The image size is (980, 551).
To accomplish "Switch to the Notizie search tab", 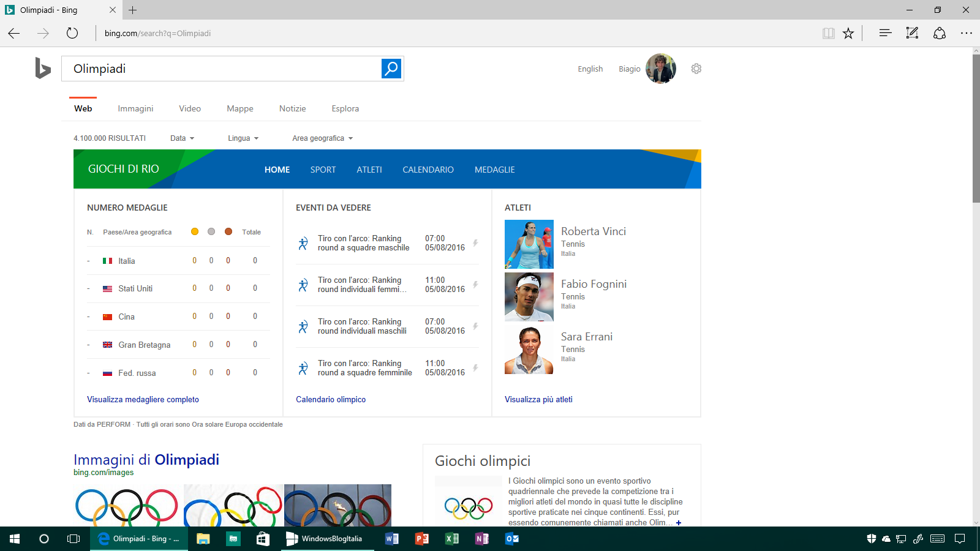I will point(293,108).
